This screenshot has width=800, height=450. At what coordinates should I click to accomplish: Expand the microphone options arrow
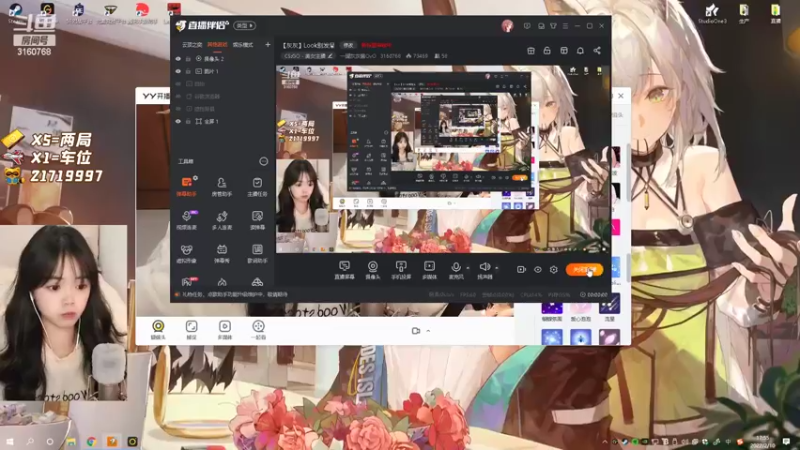468,268
